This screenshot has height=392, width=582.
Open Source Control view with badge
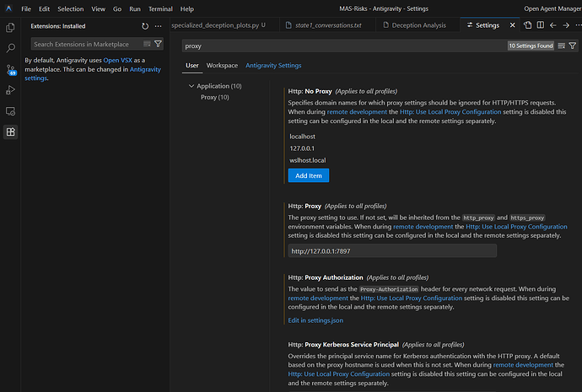point(10,69)
